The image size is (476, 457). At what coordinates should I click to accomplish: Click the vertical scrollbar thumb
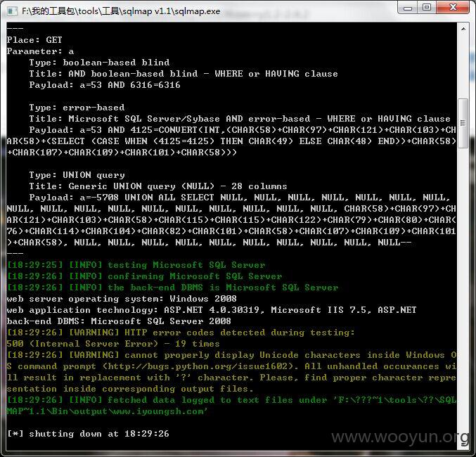click(x=463, y=122)
